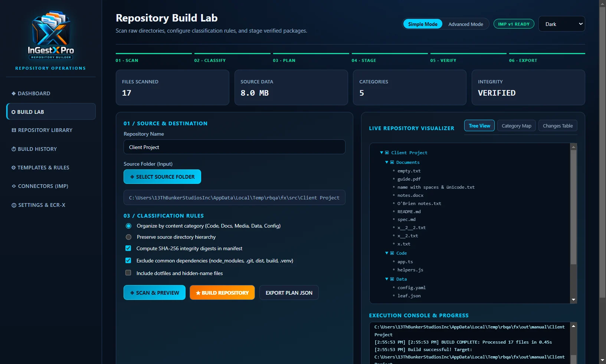Screen dimensions: 606x364
Task: Collapse the Client Project tree node
Action: click(x=381, y=153)
